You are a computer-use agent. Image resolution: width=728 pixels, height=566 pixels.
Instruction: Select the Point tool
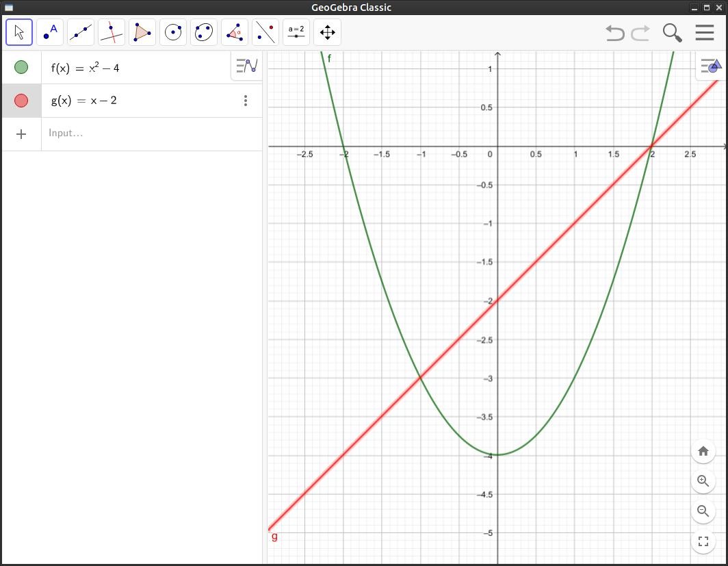point(50,32)
